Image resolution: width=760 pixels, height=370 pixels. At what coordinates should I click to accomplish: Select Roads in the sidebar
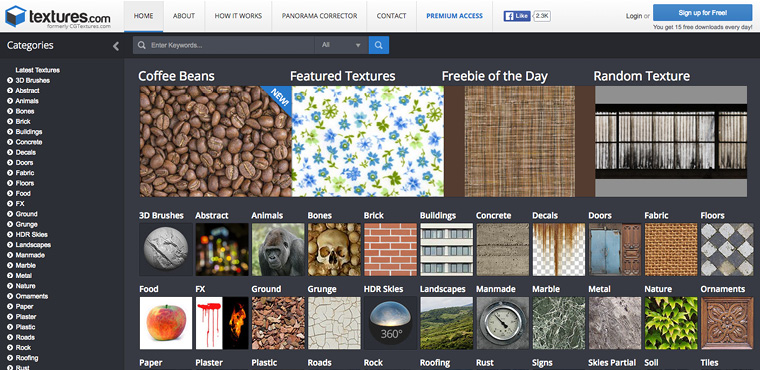[x=25, y=338]
